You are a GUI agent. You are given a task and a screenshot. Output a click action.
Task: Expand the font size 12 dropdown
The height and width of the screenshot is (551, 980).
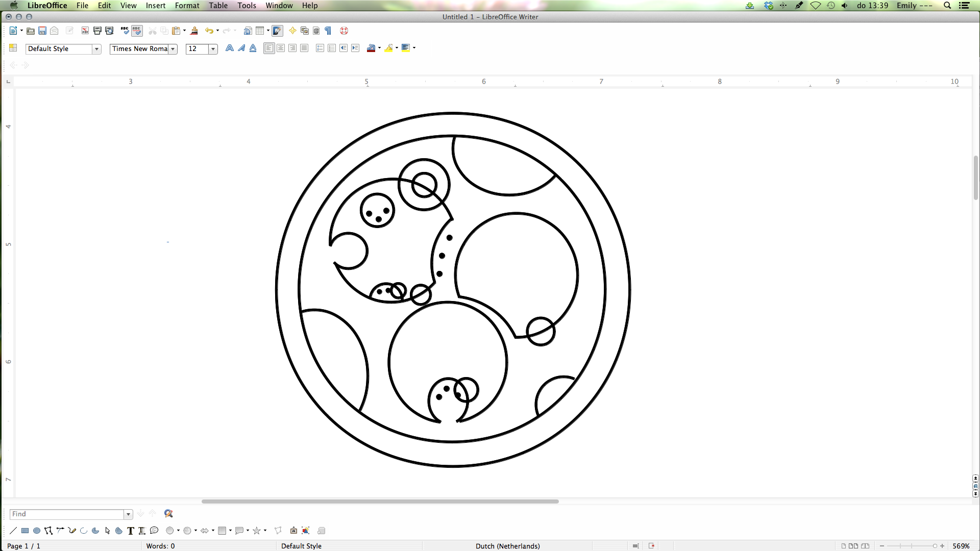click(x=213, y=49)
